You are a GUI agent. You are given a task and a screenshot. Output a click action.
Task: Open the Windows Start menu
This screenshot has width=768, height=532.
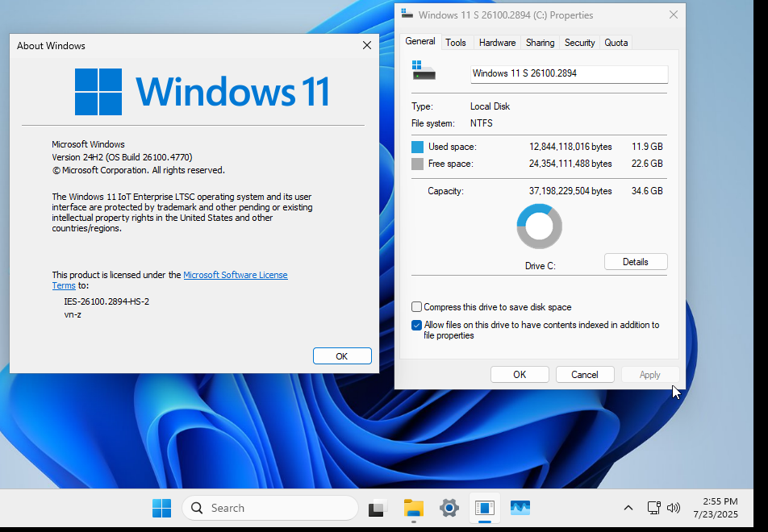(161, 508)
